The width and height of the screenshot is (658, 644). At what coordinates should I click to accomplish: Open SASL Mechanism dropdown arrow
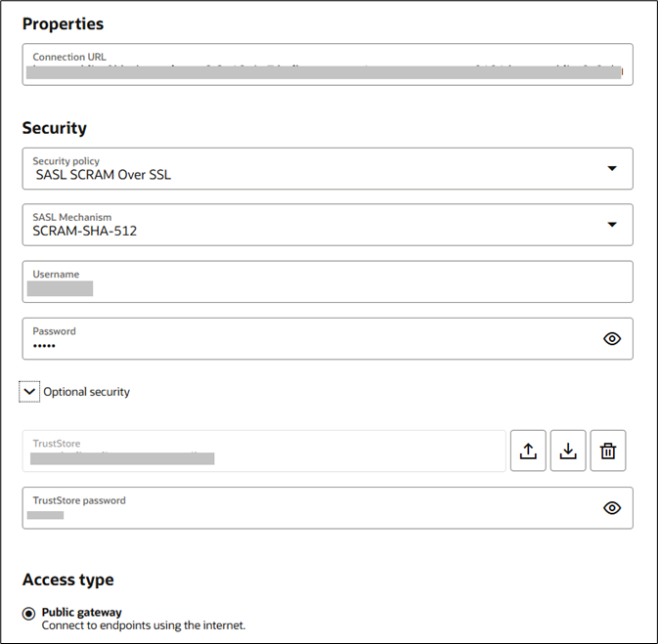coord(612,224)
